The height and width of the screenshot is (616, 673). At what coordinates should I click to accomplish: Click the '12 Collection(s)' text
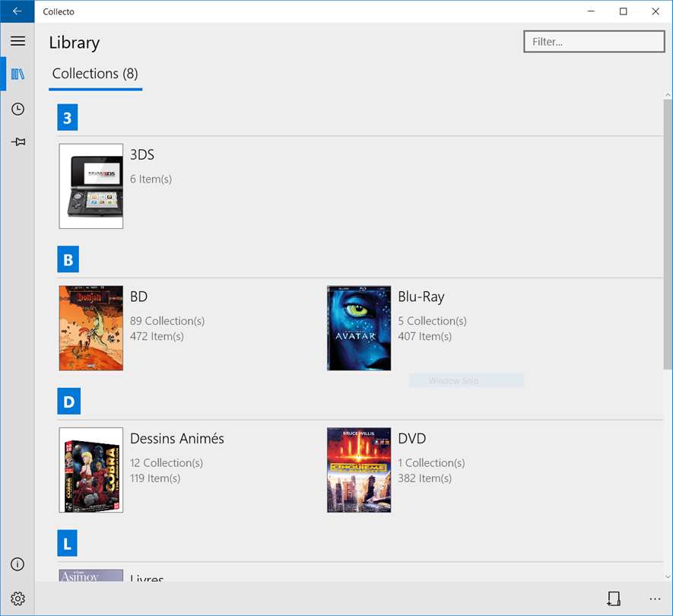[167, 462]
